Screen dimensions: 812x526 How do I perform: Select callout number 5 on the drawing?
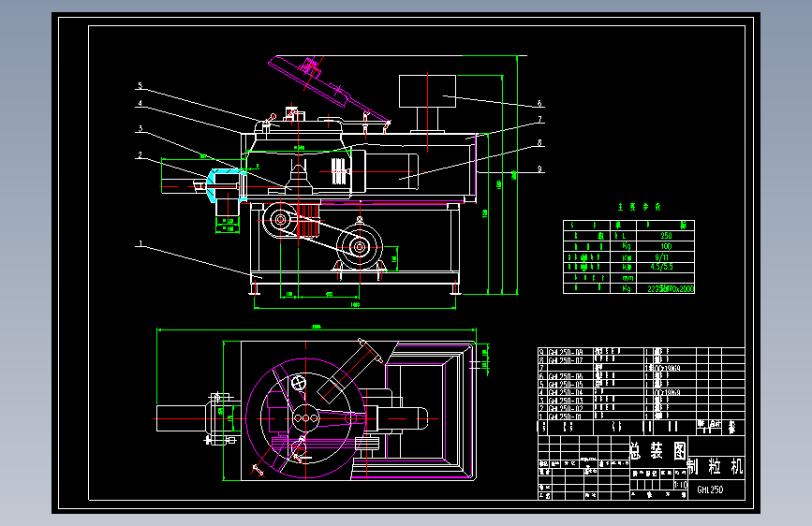point(140,85)
